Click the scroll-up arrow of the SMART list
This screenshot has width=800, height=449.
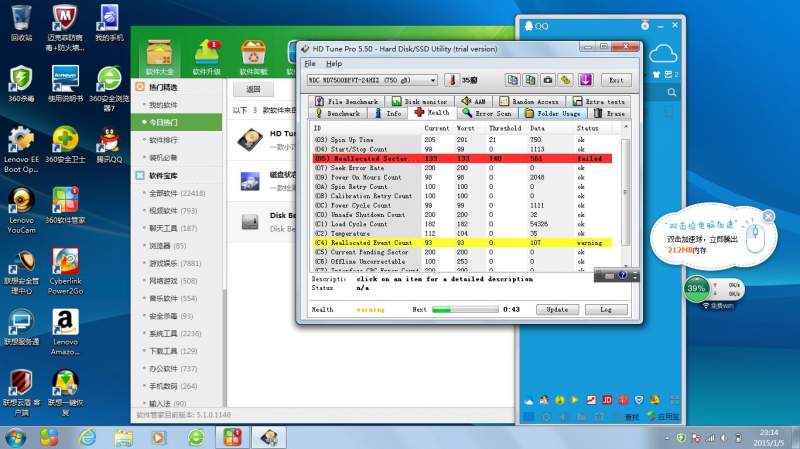point(626,127)
